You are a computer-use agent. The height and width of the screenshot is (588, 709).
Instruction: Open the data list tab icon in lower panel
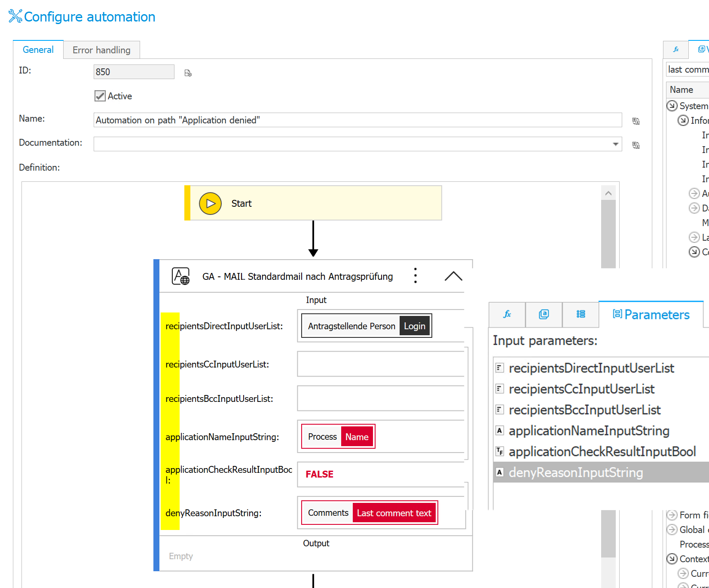(x=581, y=314)
